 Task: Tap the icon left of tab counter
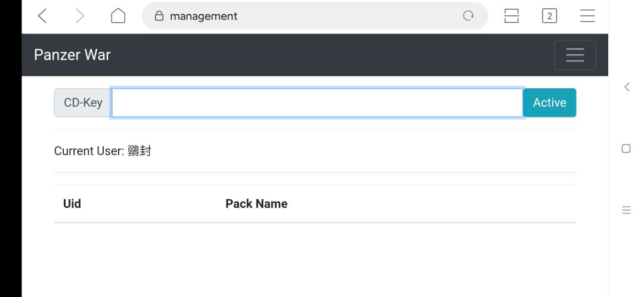(512, 16)
